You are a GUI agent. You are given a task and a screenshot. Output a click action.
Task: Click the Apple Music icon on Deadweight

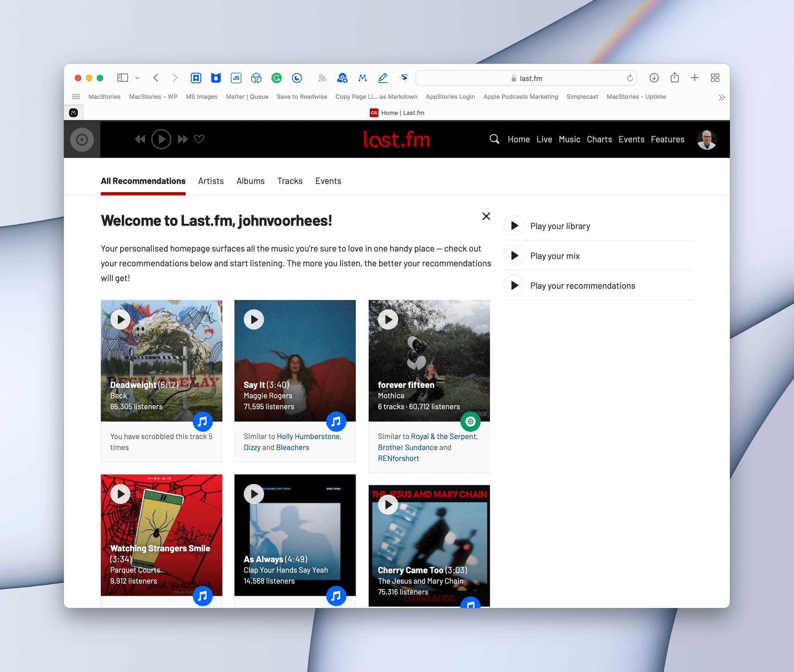202,420
